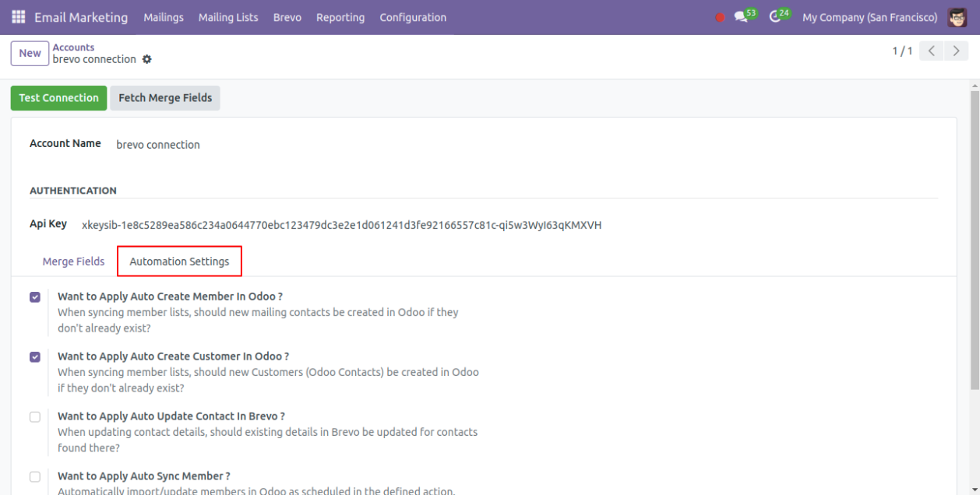The width and height of the screenshot is (980, 495).
Task: Expand the Reporting menu
Action: 340,17
